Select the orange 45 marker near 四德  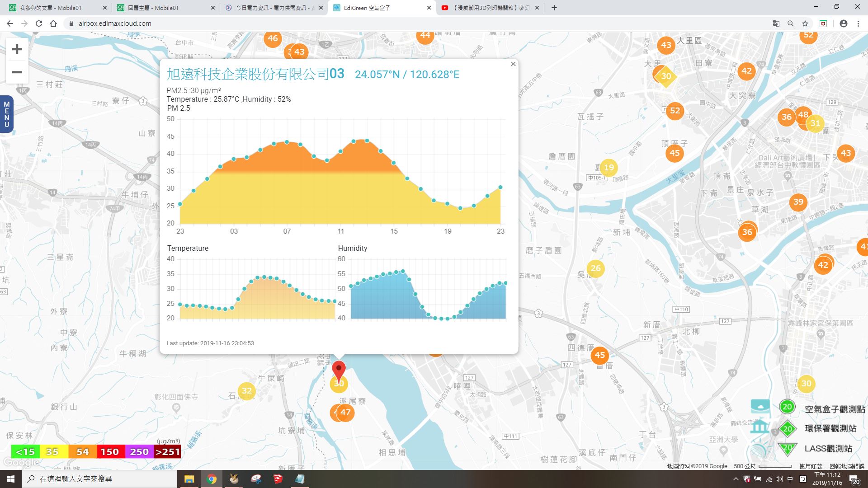click(x=600, y=355)
